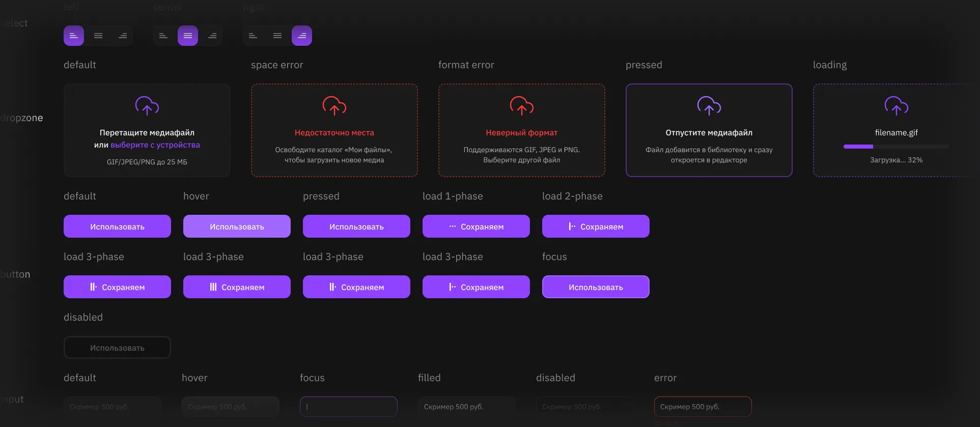Click the upload cloud icon above filename.gif
The width and height of the screenshot is (980, 427).
[x=897, y=106]
